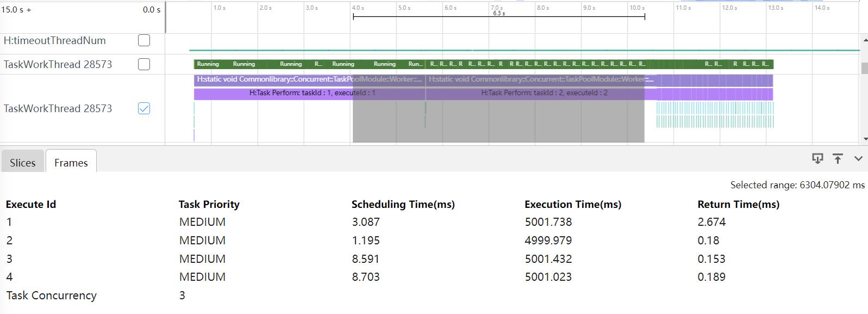
Task: Click the import/download panel icon
Action: point(817,158)
